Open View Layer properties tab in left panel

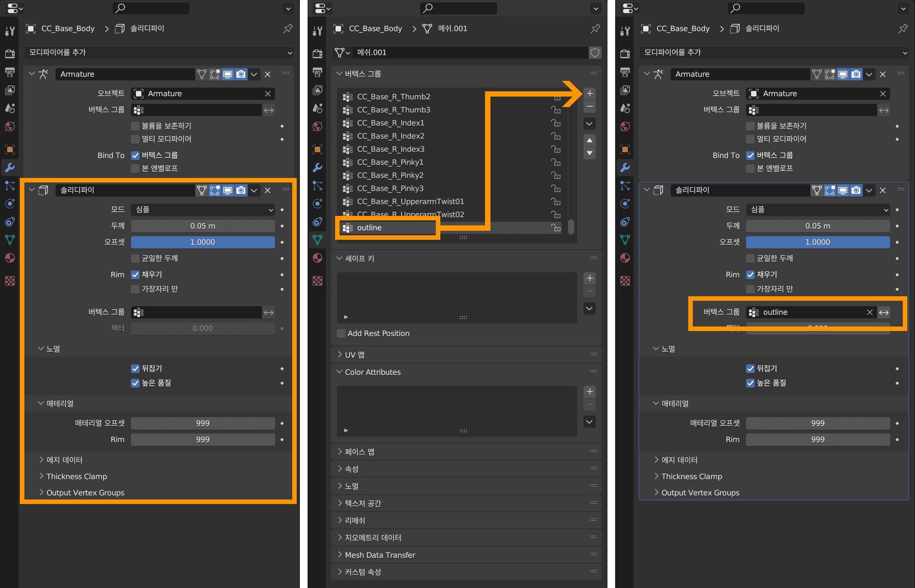[10, 90]
